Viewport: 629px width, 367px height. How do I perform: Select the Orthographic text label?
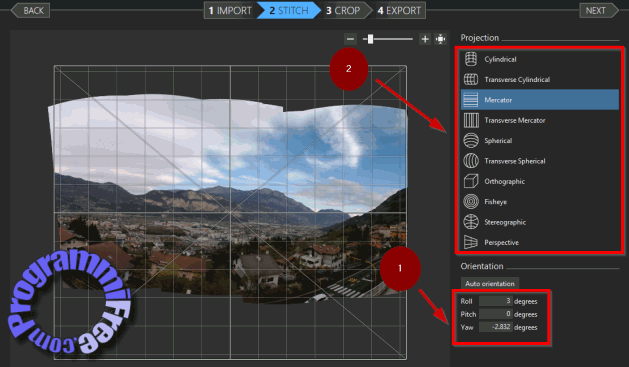[504, 182]
